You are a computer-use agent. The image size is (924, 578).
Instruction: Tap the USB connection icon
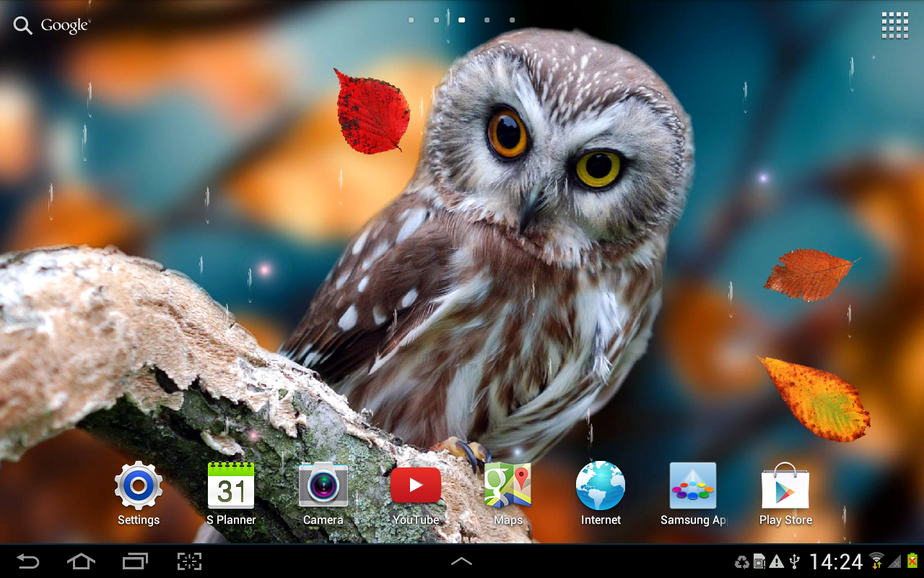tap(795, 561)
